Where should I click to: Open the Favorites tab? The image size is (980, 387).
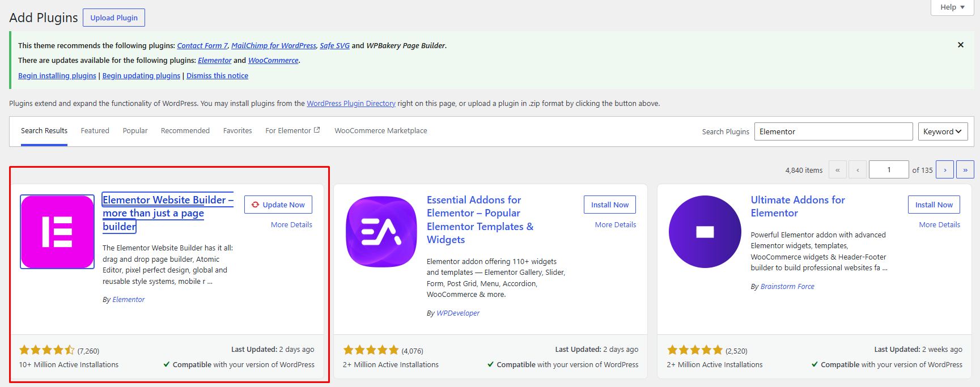(237, 131)
